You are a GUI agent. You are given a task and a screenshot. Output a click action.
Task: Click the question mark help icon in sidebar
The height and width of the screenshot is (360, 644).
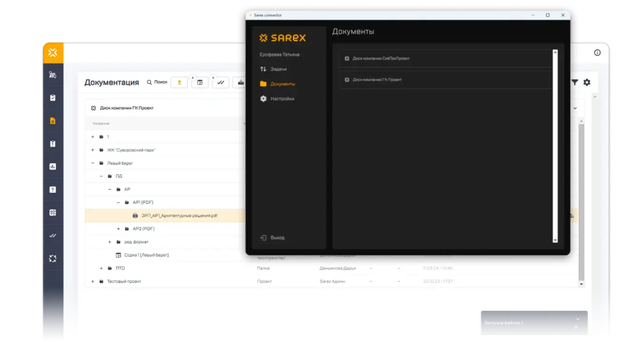click(x=53, y=190)
